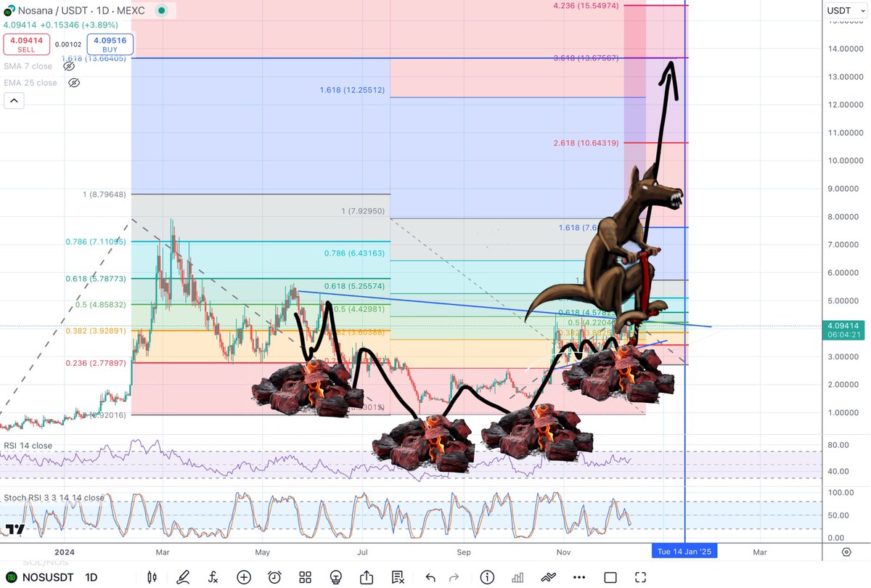Image resolution: width=871 pixels, height=588 pixels.
Task: Open the symbol info circle icon
Action: click(487, 578)
